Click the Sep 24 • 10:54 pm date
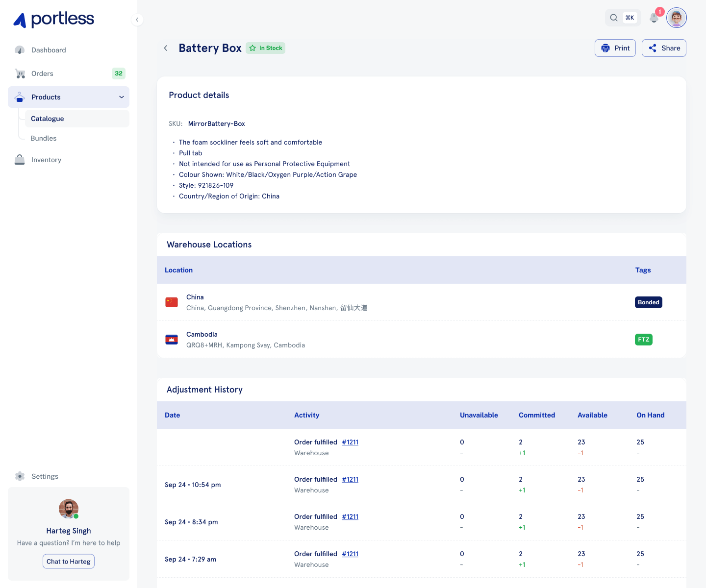706x588 pixels. pos(193,485)
